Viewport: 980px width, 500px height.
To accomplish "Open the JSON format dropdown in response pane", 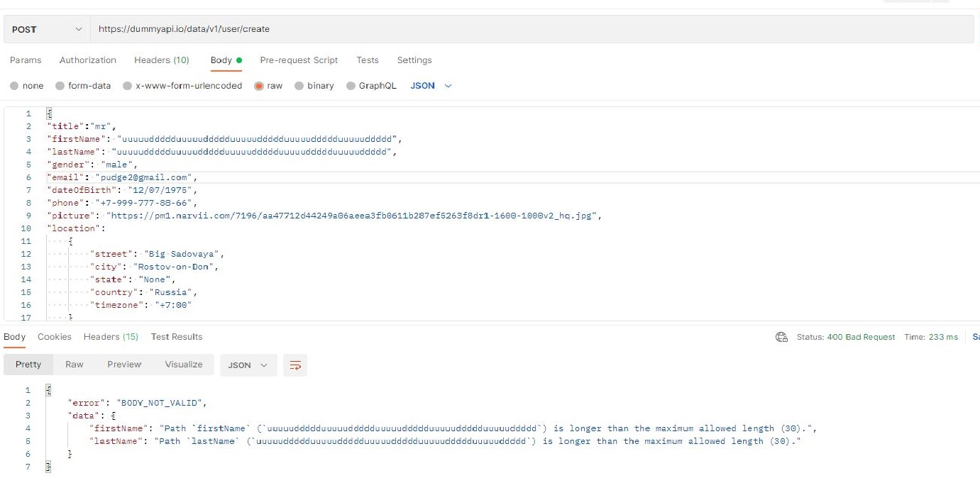I will (x=248, y=365).
